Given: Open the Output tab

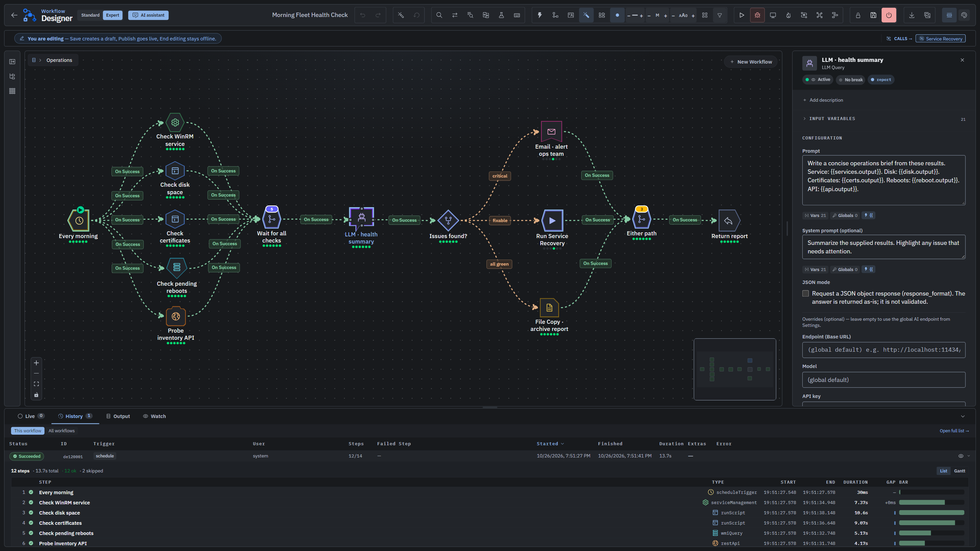Looking at the screenshot, I should [x=118, y=416].
